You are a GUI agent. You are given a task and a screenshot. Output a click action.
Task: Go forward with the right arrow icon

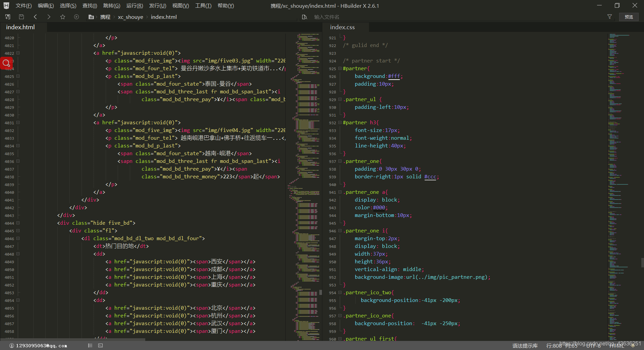49,17
